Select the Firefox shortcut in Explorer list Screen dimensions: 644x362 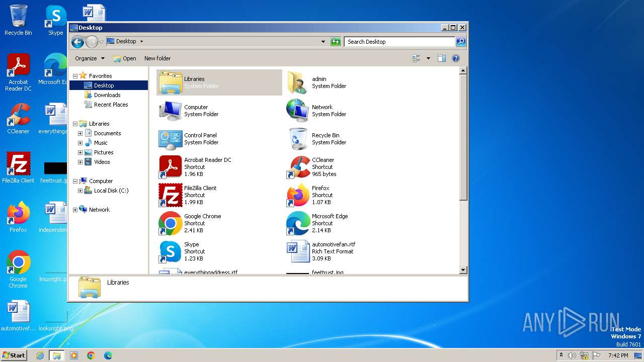pyautogui.click(x=298, y=195)
